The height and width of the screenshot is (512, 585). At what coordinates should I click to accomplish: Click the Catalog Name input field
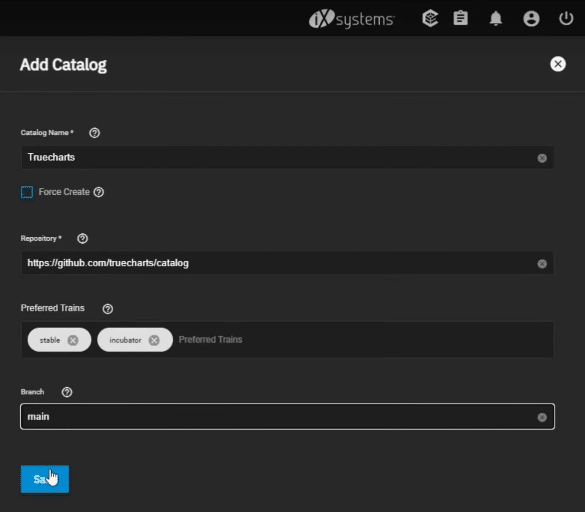point(287,157)
